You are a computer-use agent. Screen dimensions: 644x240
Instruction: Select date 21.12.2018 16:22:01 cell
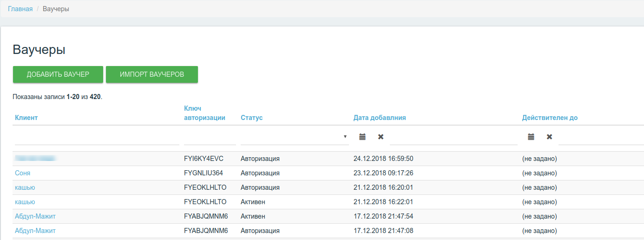(x=383, y=202)
